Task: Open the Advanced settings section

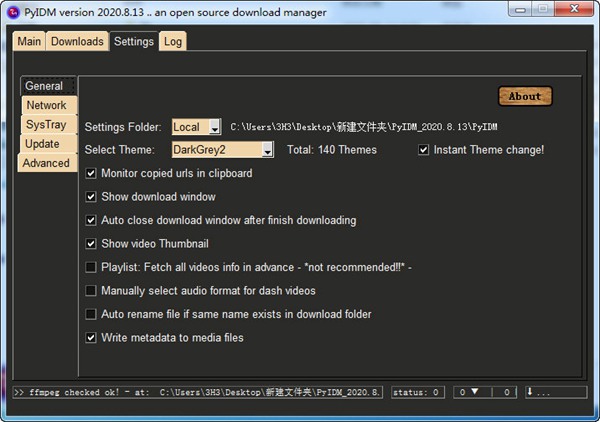Action: [46, 163]
